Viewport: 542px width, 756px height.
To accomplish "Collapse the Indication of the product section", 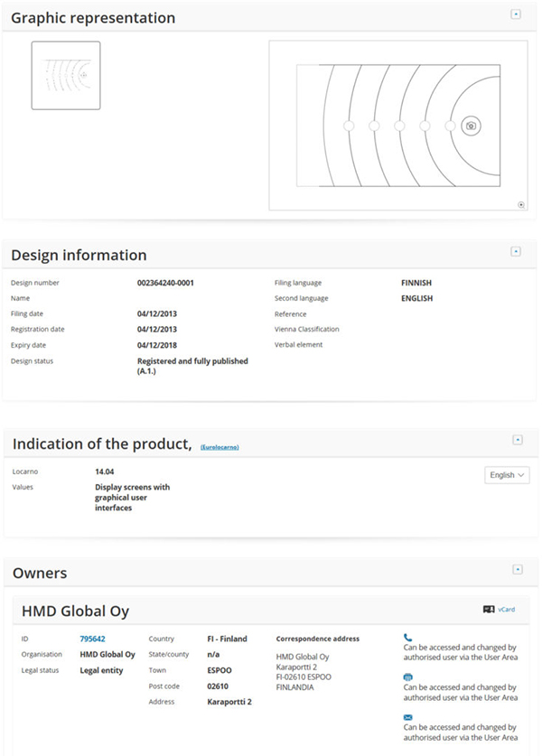I will pyautogui.click(x=516, y=440).
